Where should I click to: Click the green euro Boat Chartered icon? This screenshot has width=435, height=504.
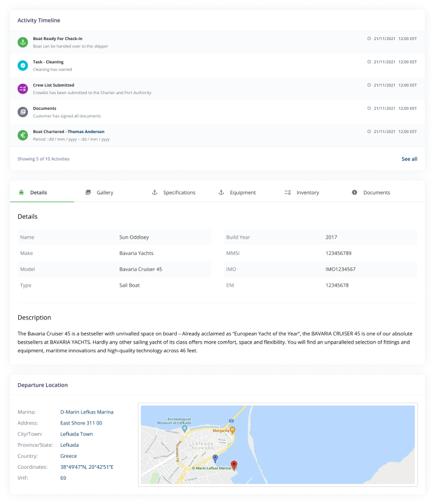tap(22, 135)
